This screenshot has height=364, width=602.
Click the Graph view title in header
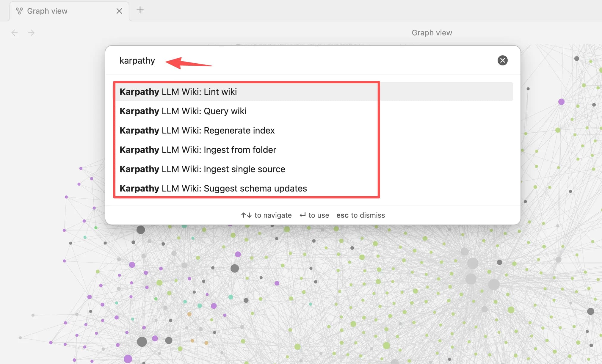tap(432, 33)
